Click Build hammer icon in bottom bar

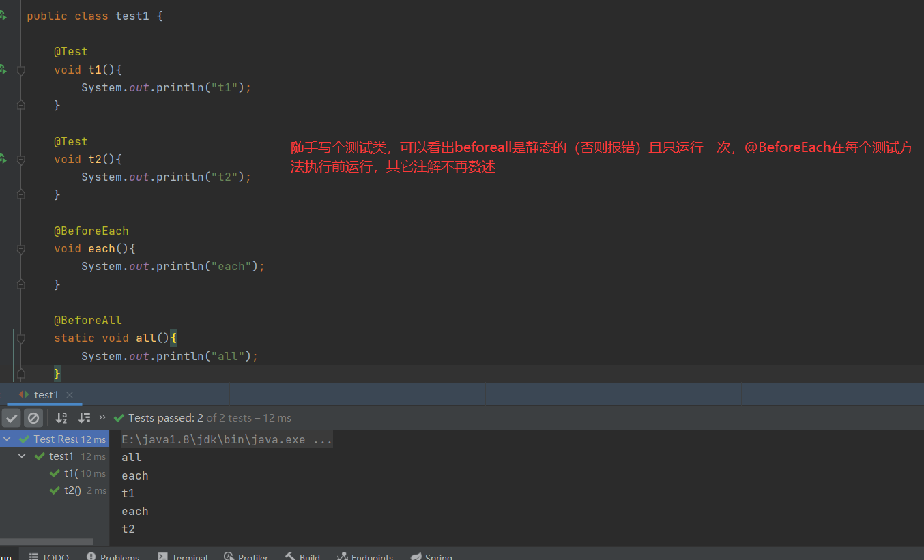290,557
